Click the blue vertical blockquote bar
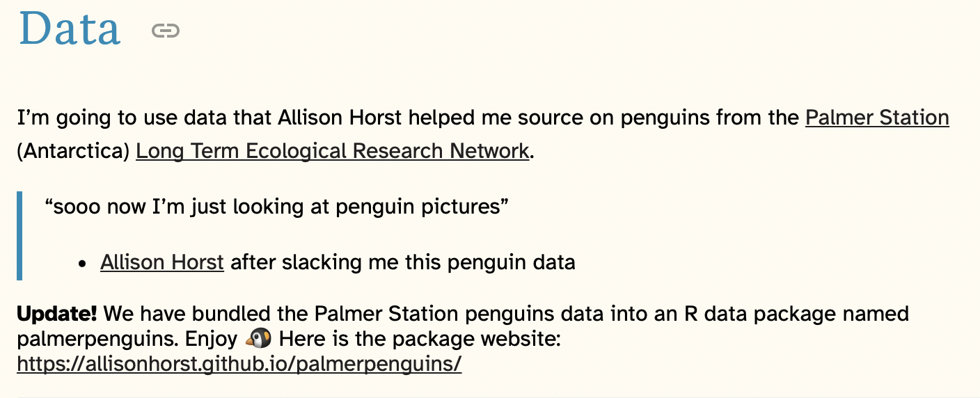The height and width of the screenshot is (398, 980). 19,235
